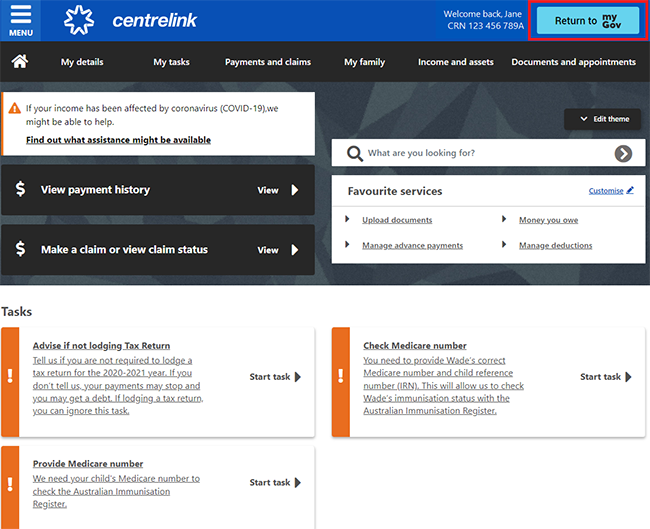Click exclamation icon on Provide Medicare number task
Image resolution: width=650 pixels, height=529 pixels.
10,484
